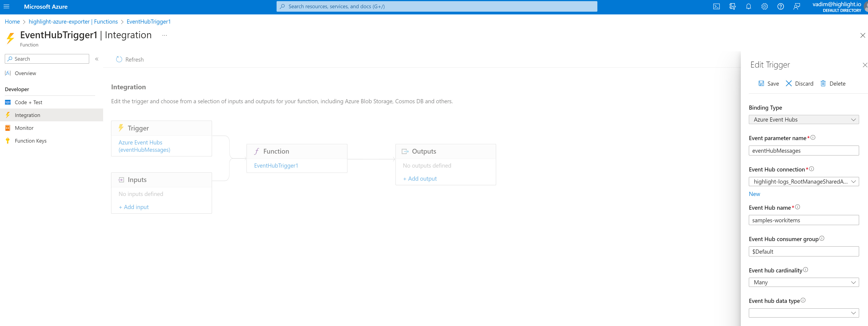Go to Monitor in sidebar
This screenshot has width=868, height=326.
24,128
